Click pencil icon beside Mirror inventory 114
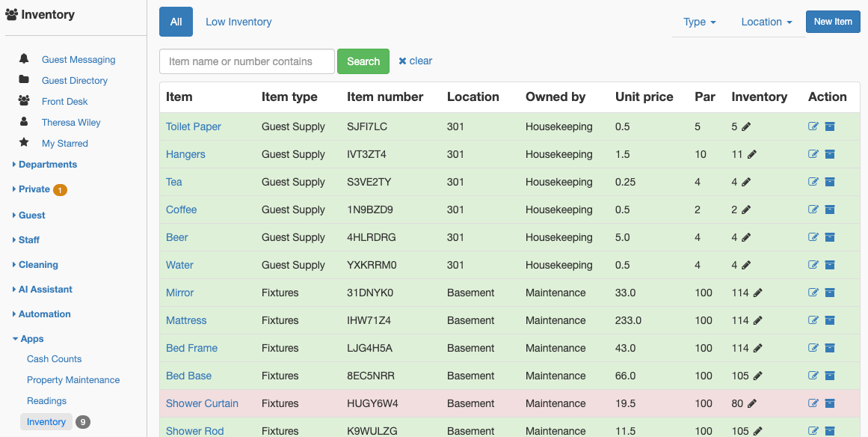This screenshot has height=437, width=868. click(758, 293)
